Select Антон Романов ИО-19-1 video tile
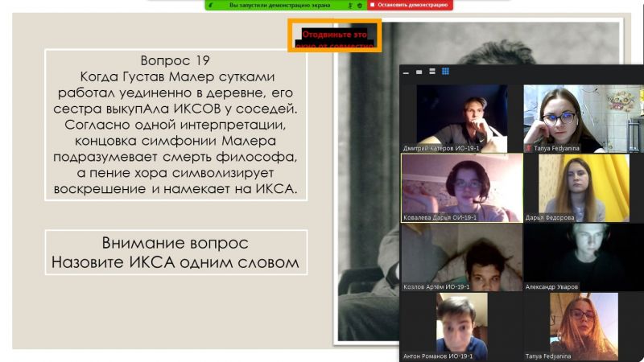The height and width of the screenshot is (362, 644). [x=460, y=326]
